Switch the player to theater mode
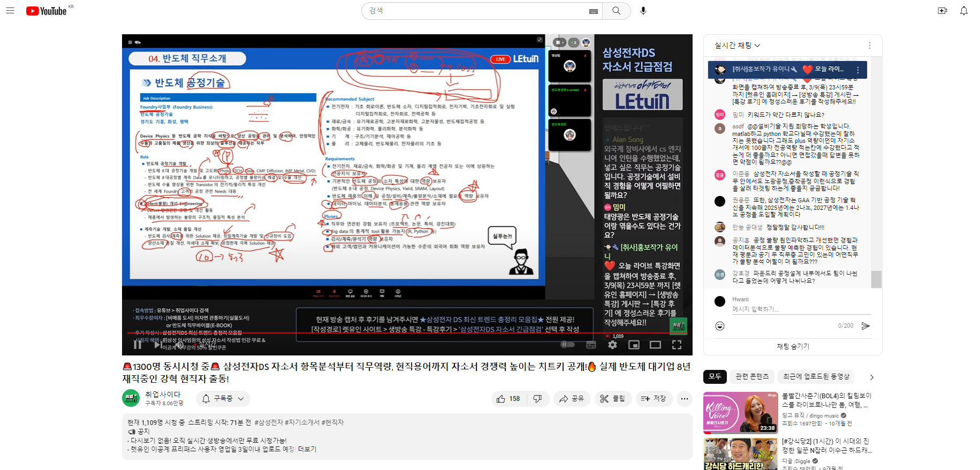Image resolution: width=980 pixels, height=470 pixels. click(x=655, y=345)
